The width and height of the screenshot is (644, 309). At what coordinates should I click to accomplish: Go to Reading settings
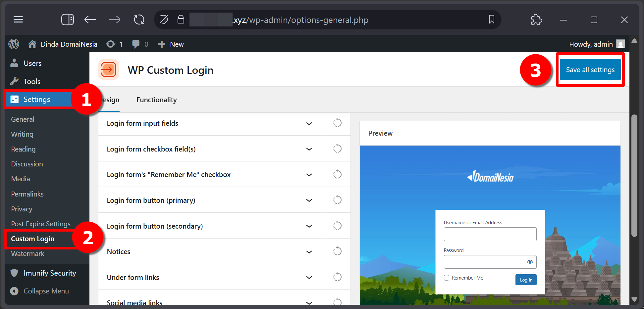click(x=23, y=149)
